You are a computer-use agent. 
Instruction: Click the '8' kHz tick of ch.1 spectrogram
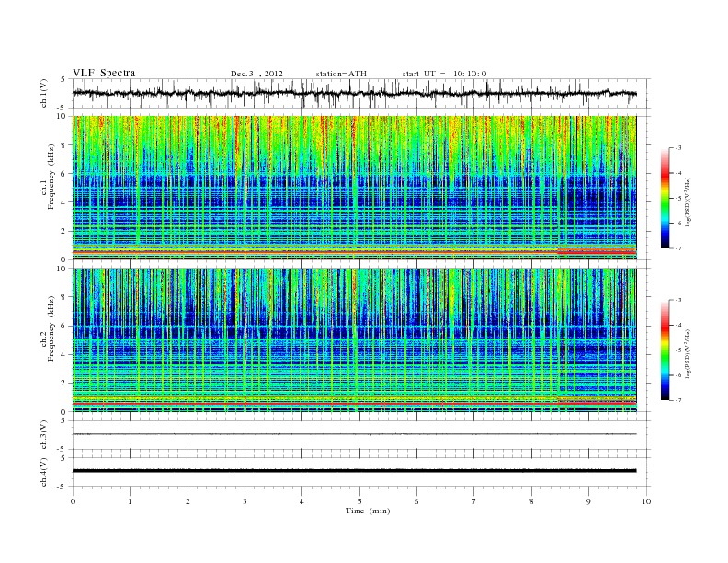[x=63, y=145]
